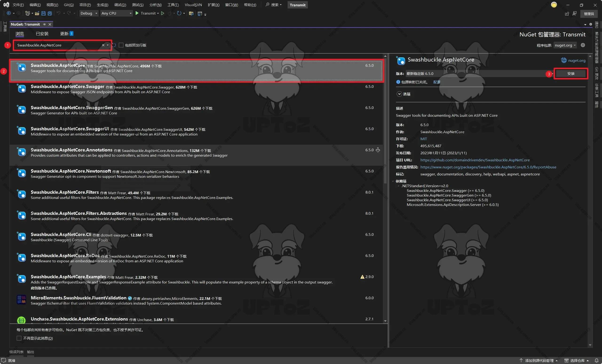602x364 pixels.
Task: Refresh the NuGet search results
Action: coord(114,45)
